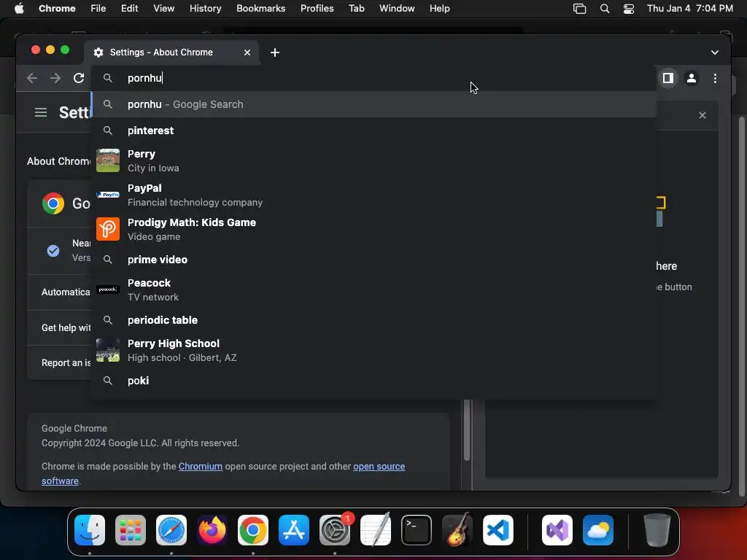Open the Chromium link
The image size is (747, 560).
click(x=200, y=466)
